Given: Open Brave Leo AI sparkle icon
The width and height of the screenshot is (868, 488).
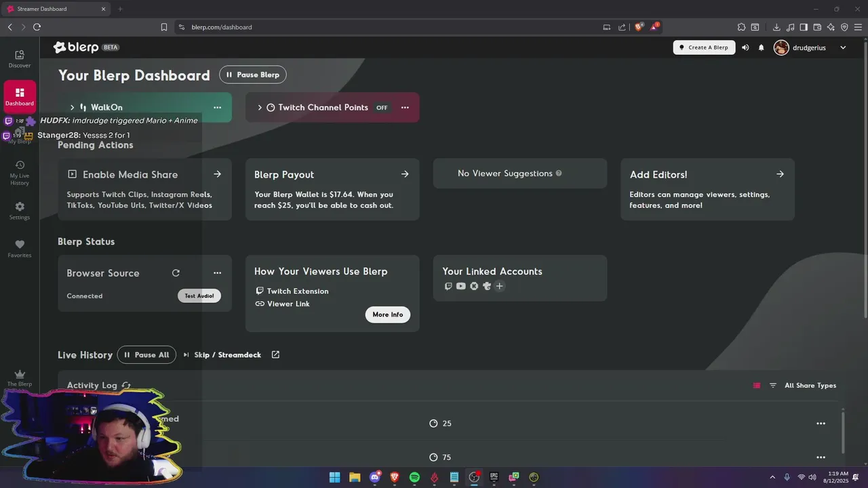Looking at the screenshot, I should [x=831, y=27].
